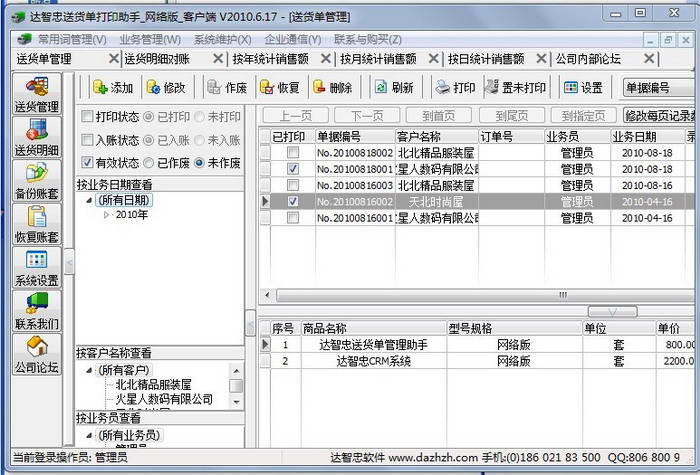This screenshot has height=475, width=700.
Task: Open 送货明细 in the sidebar
Action: click(37, 138)
